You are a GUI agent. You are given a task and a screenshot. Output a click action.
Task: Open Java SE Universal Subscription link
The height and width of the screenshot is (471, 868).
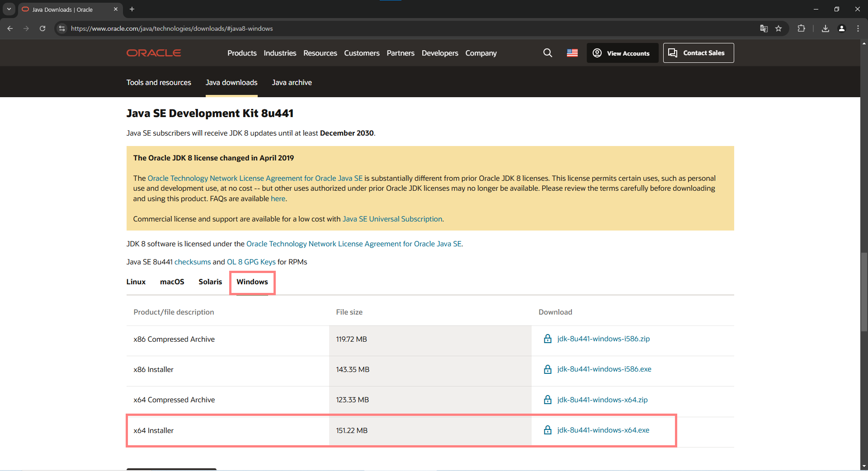[392, 219]
